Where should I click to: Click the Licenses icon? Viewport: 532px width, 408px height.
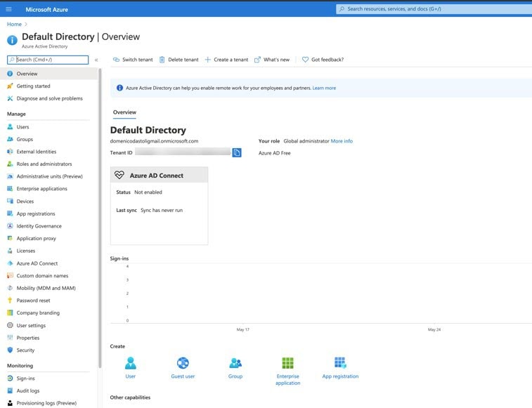(x=10, y=251)
